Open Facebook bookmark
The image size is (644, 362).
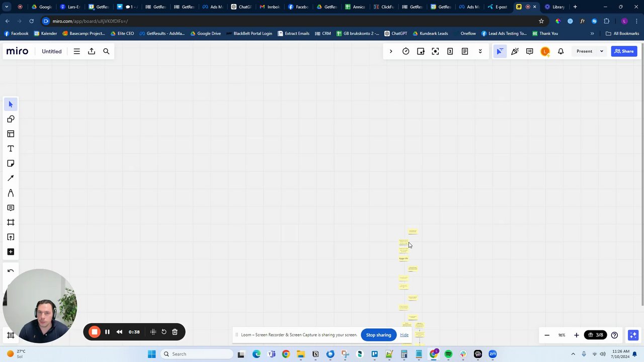pos(16,33)
